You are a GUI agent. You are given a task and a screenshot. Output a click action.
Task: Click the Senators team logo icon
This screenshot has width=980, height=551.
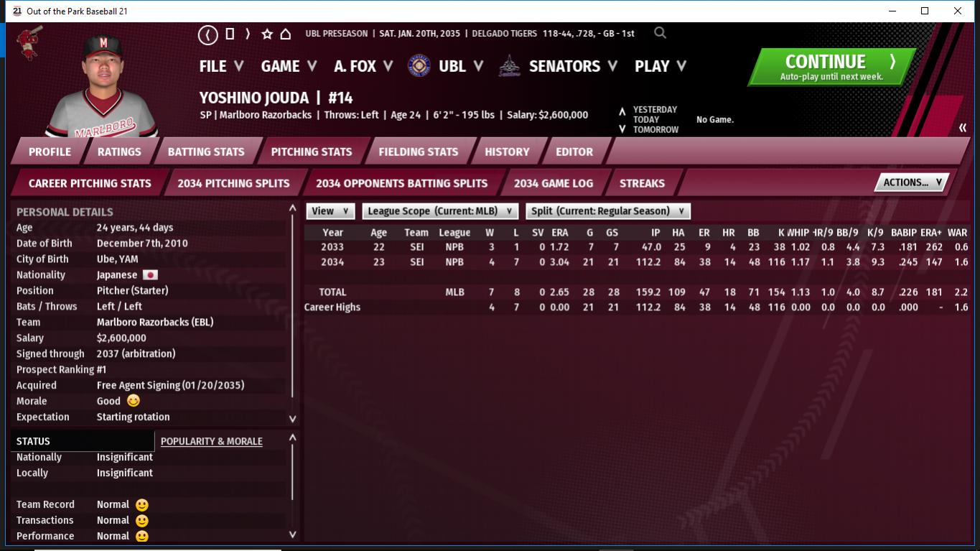[510, 66]
